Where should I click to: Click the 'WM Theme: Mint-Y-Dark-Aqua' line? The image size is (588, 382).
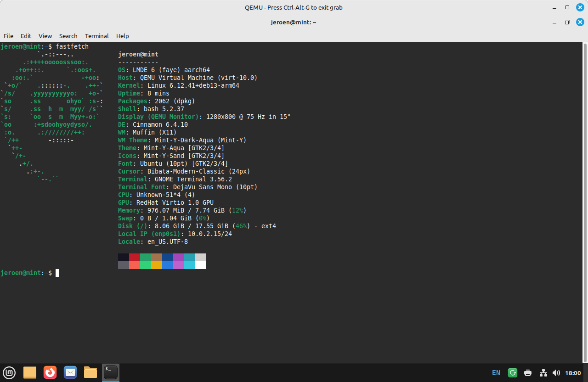182,140
